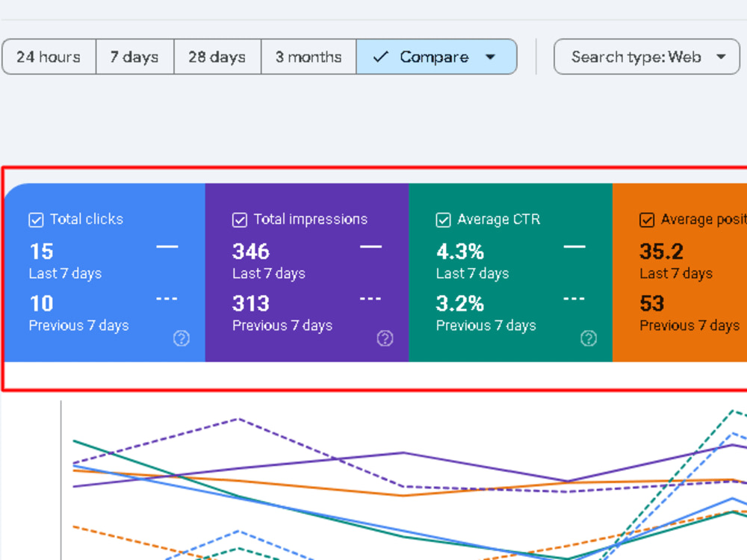Click the checkmark icon beside Compare

[381, 57]
